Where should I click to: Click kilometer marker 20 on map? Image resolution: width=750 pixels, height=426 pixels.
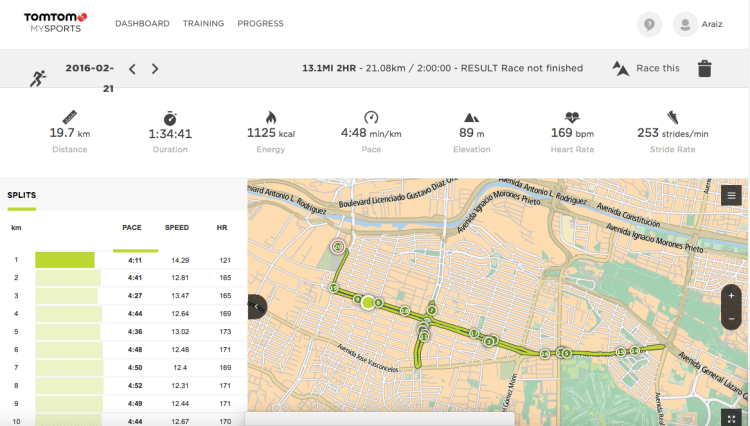click(x=338, y=247)
